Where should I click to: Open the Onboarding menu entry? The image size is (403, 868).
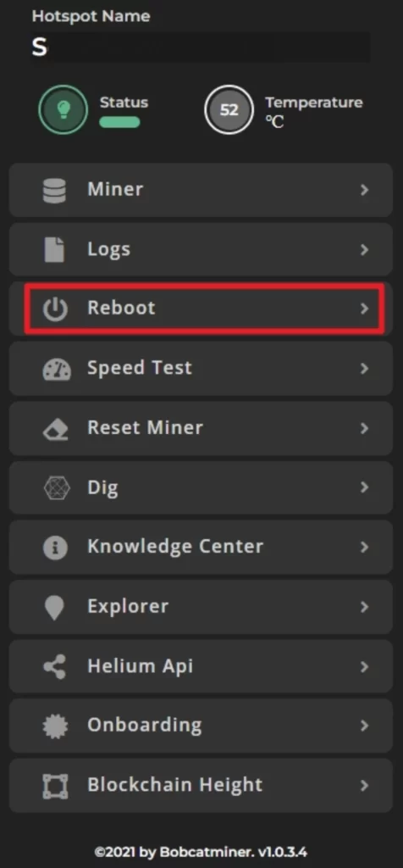201,726
